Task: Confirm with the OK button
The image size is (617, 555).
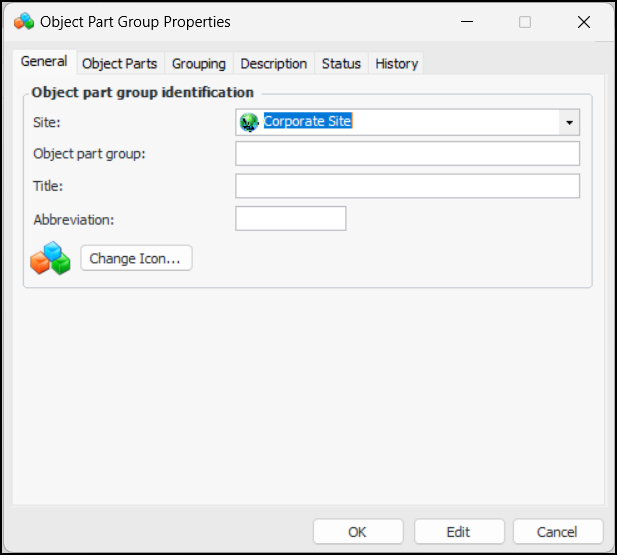Action: coord(358,532)
